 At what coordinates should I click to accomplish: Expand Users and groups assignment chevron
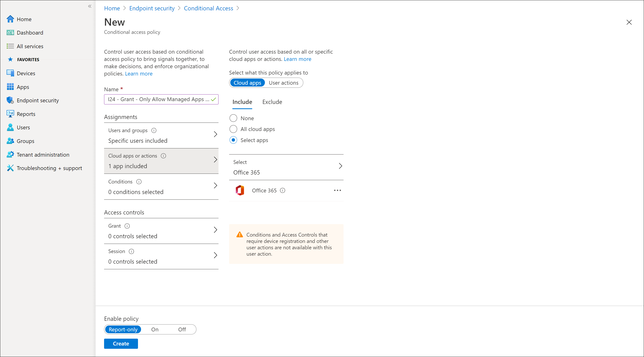[215, 134]
